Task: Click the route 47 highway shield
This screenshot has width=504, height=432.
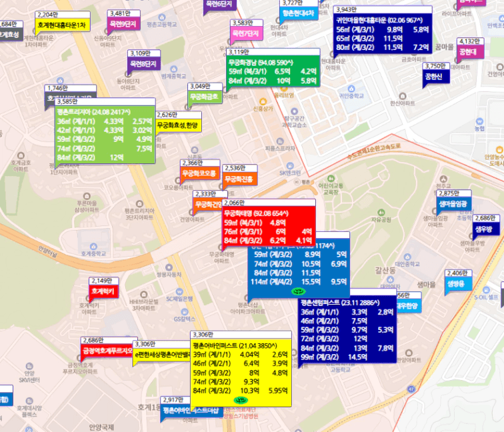Action: tap(411, 389)
